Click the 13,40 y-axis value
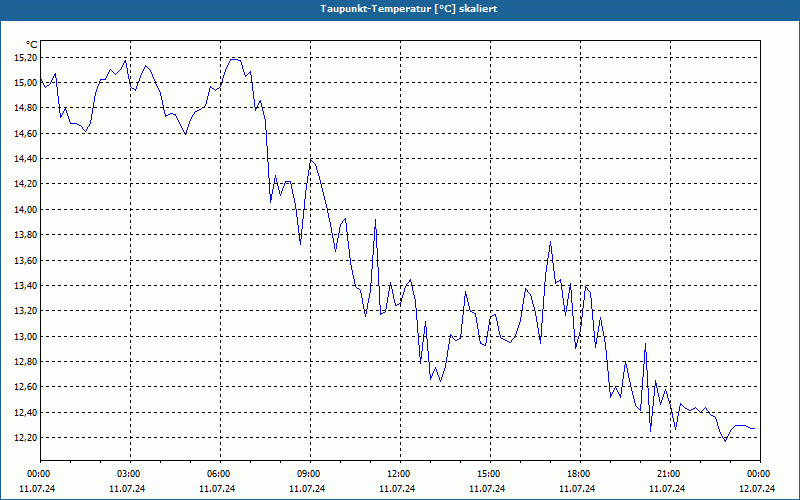Viewport: 800px width, 500px height. coord(25,286)
